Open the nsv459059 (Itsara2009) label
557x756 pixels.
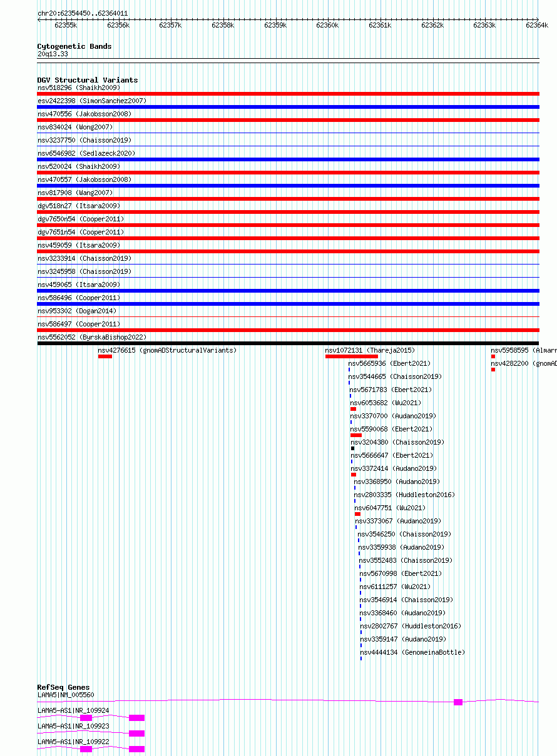pos(79,245)
